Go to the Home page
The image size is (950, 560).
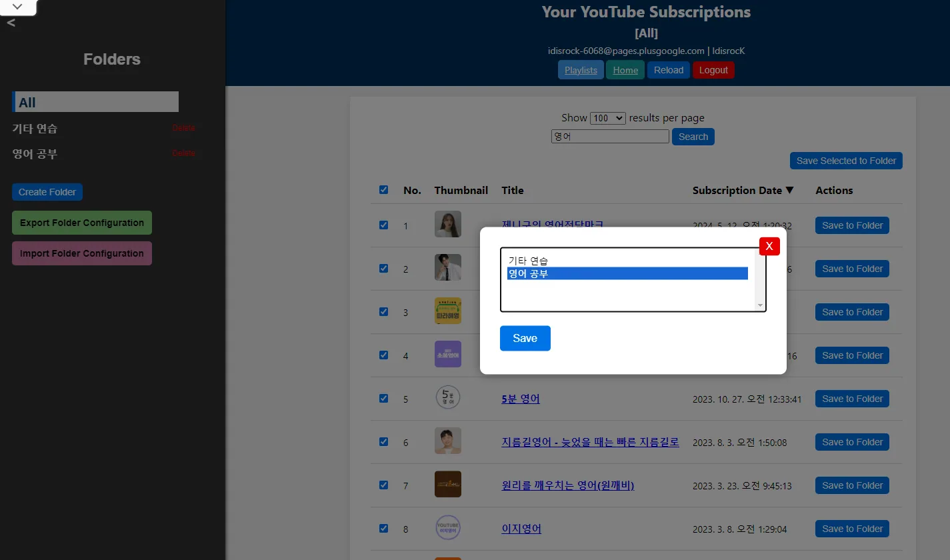click(625, 70)
